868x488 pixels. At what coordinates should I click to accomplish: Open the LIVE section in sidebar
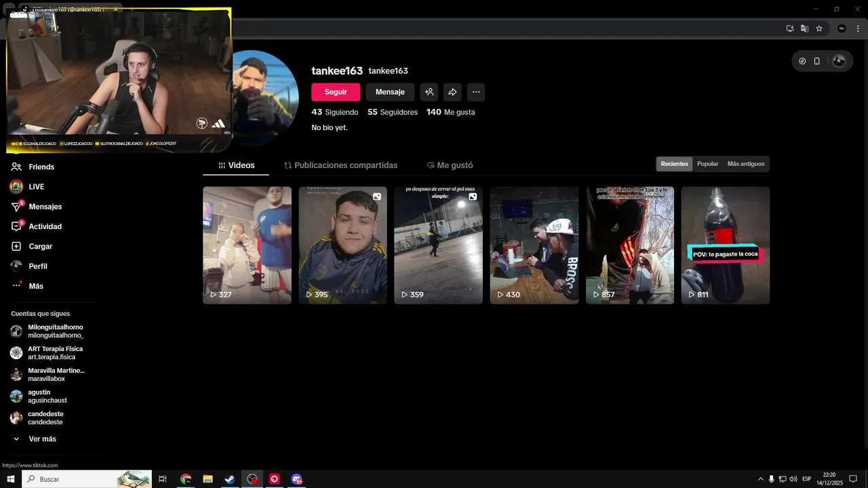pos(36,186)
